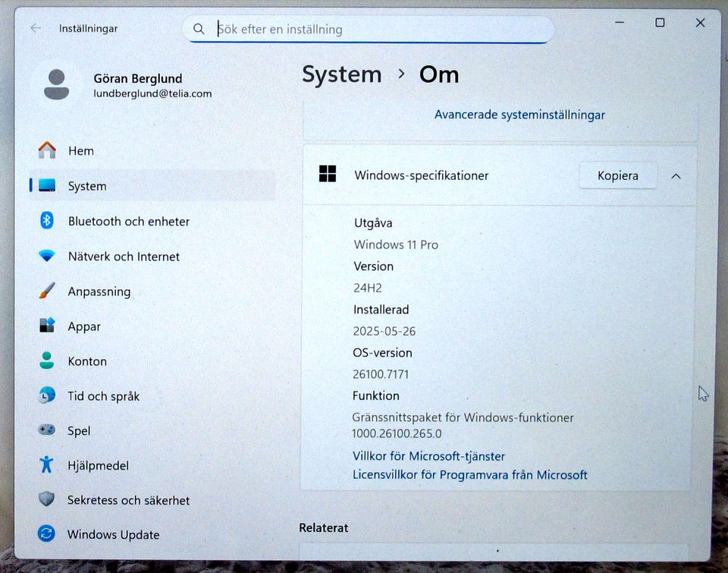
Task: Click the Anpassning paintbrush icon
Action: [x=47, y=291]
